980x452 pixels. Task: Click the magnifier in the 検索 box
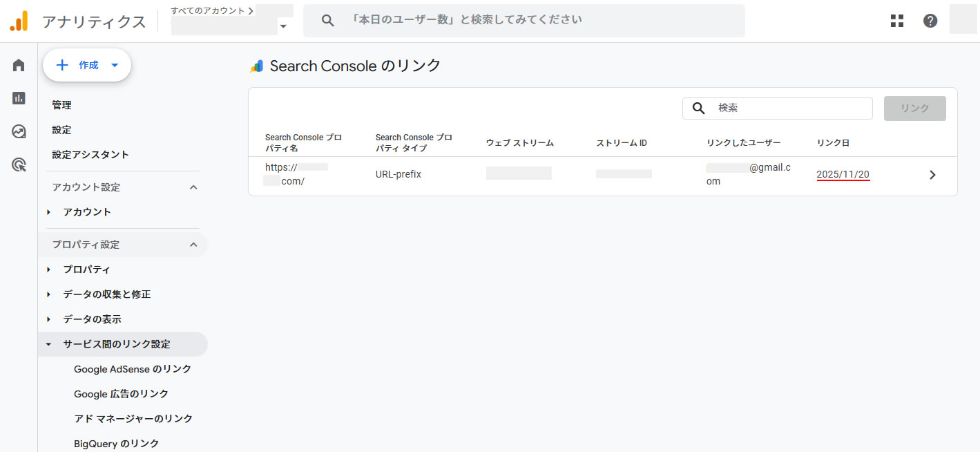698,109
